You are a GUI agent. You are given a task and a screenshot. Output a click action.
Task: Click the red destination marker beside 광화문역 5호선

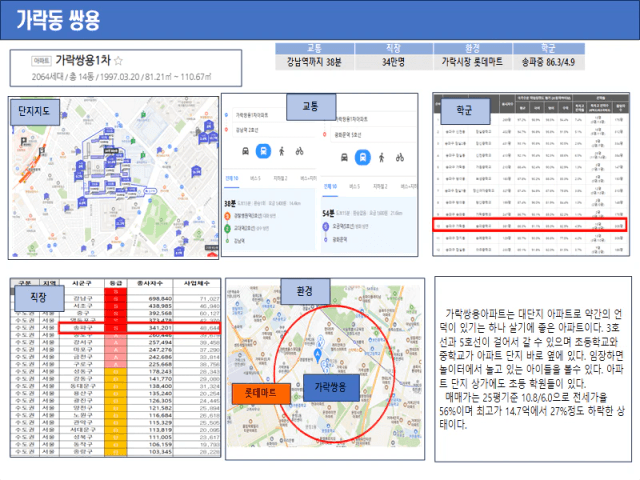pos(325,134)
